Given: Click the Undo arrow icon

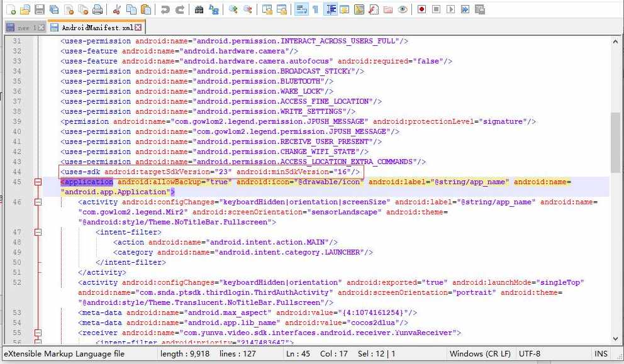Looking at the screenshot, I should (x=165, y=9).
